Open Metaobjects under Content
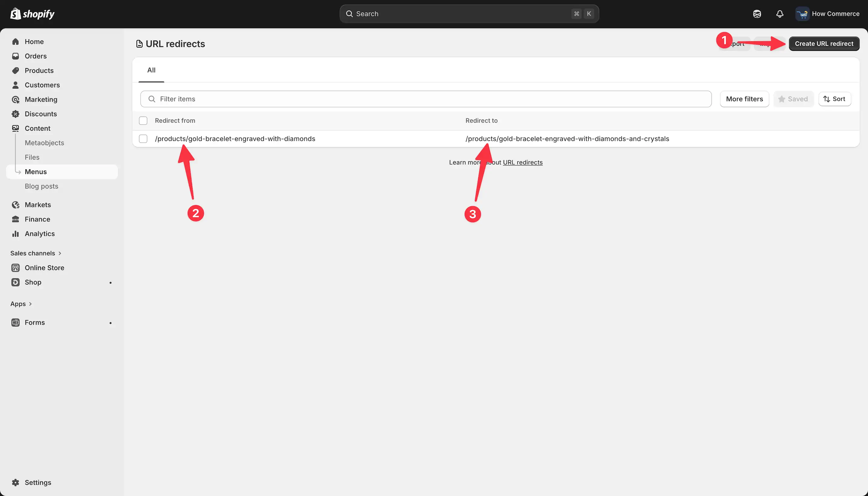Viewport: 868px width, 496px height. (44, 143)
